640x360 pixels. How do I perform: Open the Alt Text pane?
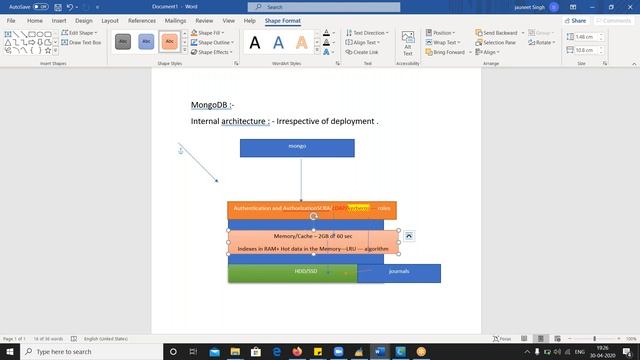[x=408, y=43]
